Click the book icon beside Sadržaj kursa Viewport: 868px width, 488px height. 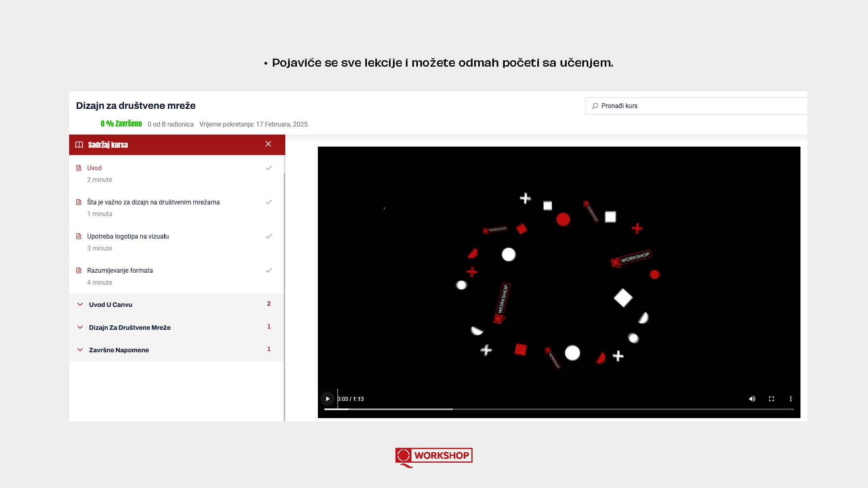click(79, 145)
